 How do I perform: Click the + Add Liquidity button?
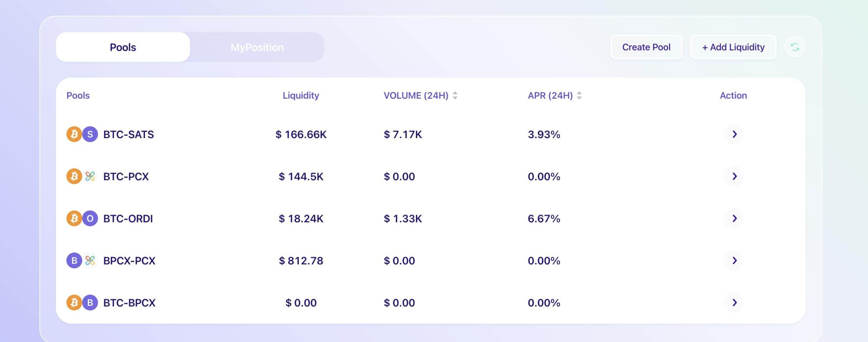[x=733, y=47]
